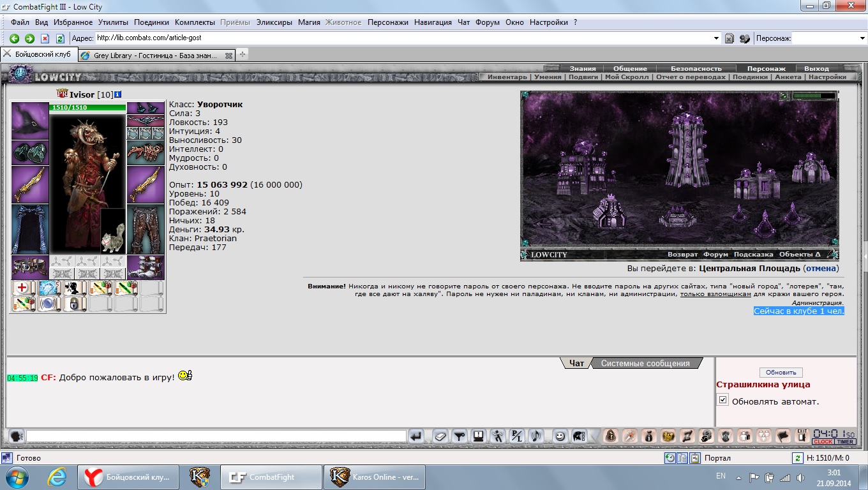Click the flag icon in bottom toolbar
Image resolution: width=868 pixels, height=490 pixels.
783,436
